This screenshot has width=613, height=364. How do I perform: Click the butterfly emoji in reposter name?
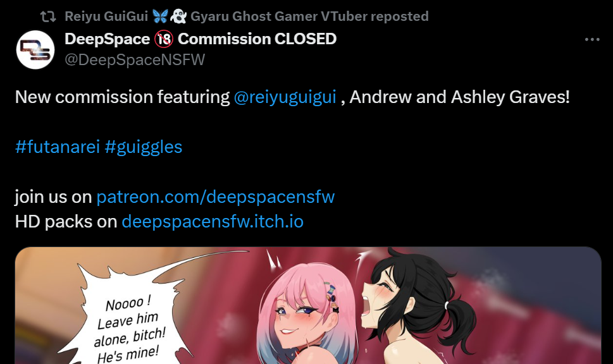click(x=160, y=16)
